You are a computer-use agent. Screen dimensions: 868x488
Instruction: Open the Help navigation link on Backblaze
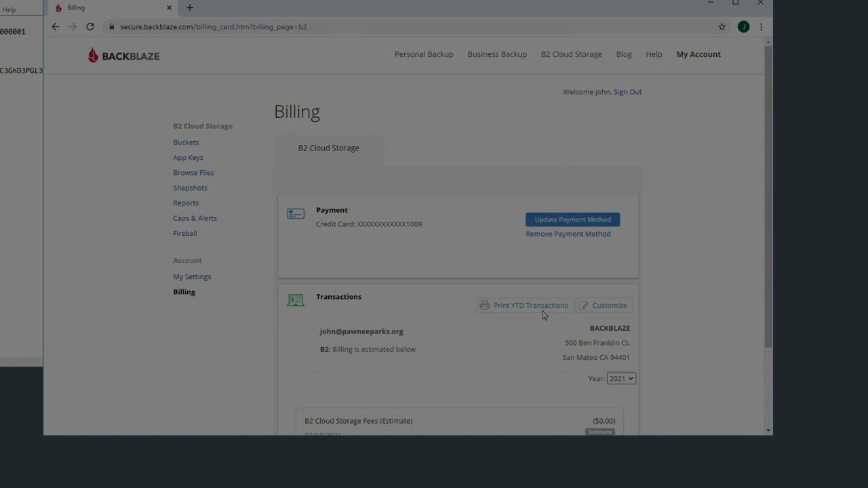pos(654,54)
